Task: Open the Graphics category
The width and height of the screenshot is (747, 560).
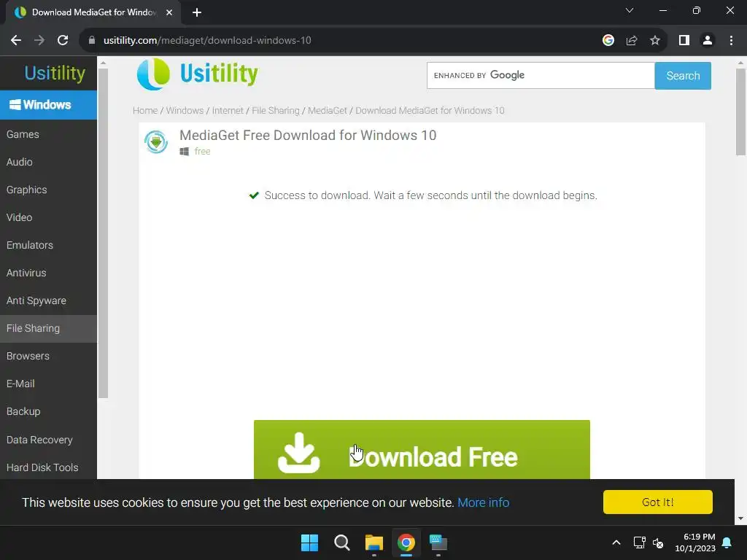Action: tap(48, 190)
